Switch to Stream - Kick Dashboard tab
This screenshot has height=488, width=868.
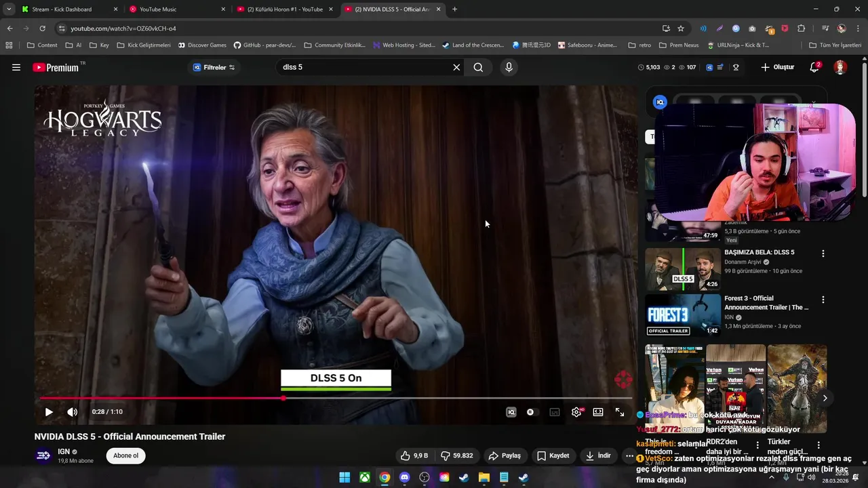point(68,9)
